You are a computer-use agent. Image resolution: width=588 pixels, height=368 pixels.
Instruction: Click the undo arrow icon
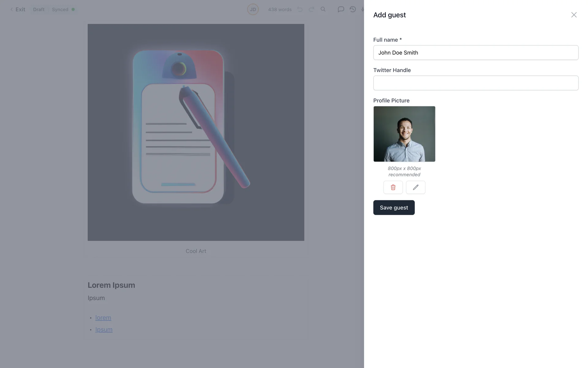tap(300, 9)
